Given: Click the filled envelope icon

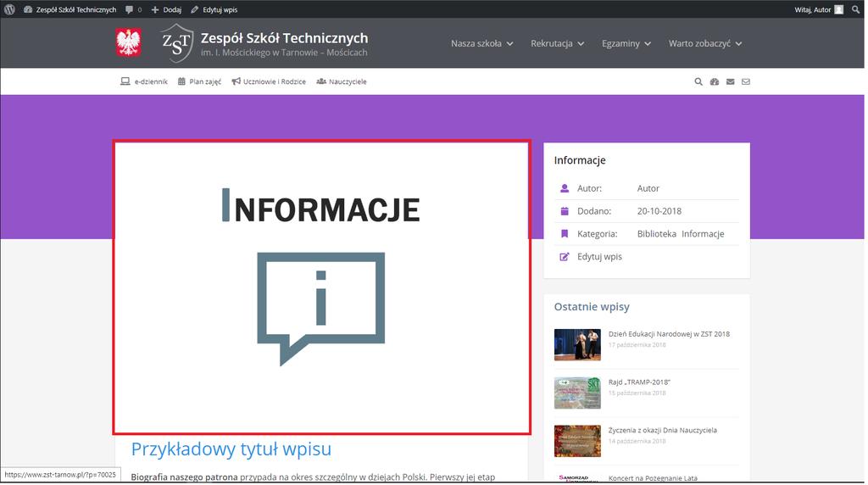Looking at the screenshot, I should point(730,81).
